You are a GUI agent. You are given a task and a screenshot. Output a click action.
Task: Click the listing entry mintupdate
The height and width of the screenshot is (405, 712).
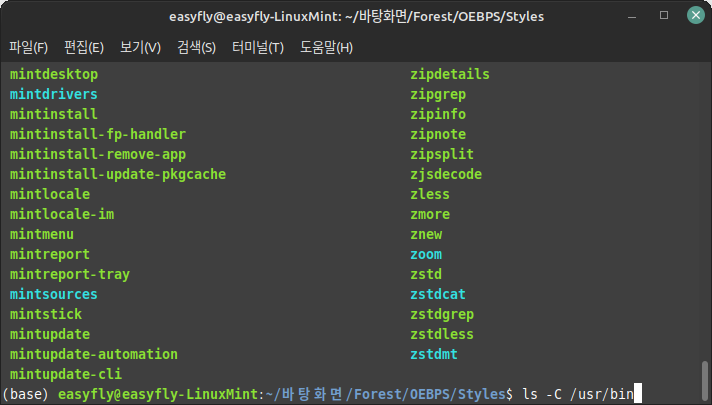click(50, 335)
